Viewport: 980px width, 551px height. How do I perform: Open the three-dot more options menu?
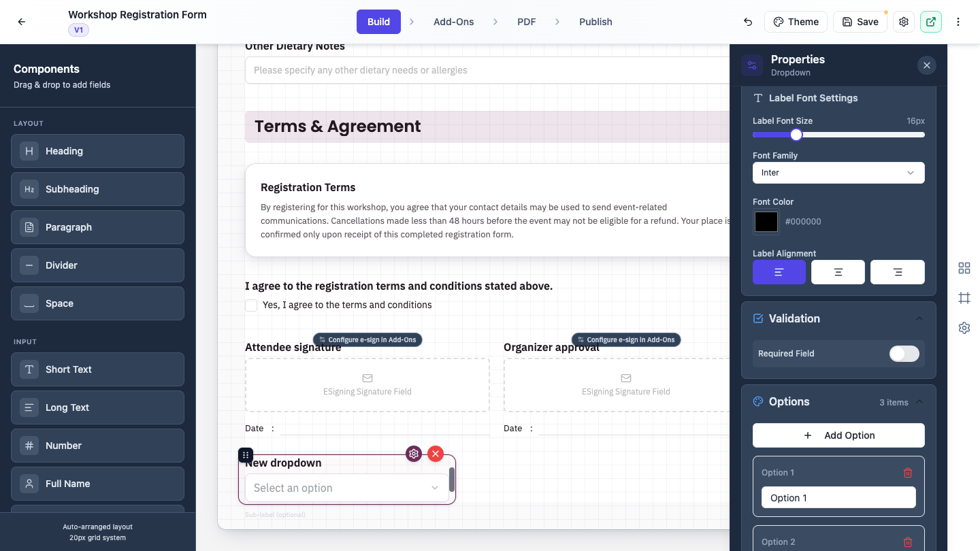click(958, 22)
